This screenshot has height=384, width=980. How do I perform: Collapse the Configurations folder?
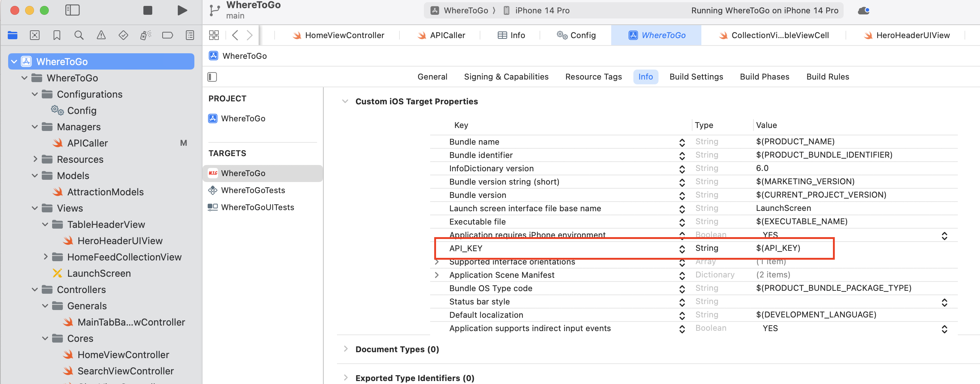point(35,94)
